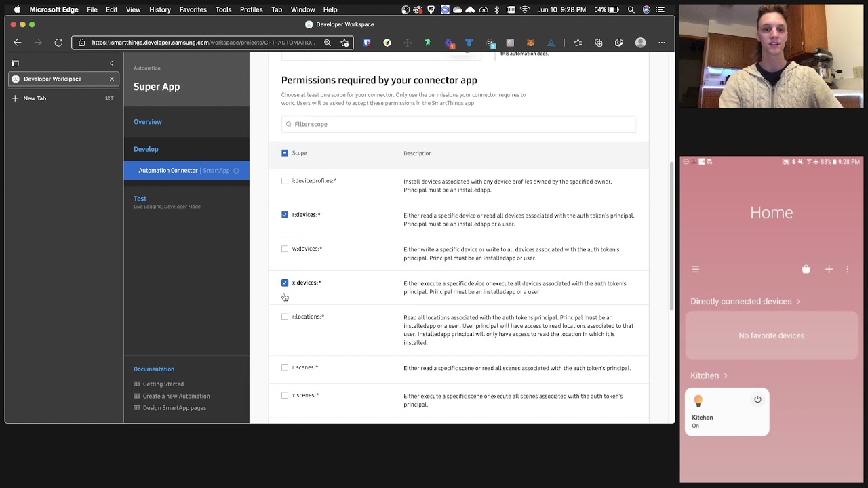Open the Profiles menu in menu bar
The width and height of the screenshot is (868, 488).
(251, 9)
